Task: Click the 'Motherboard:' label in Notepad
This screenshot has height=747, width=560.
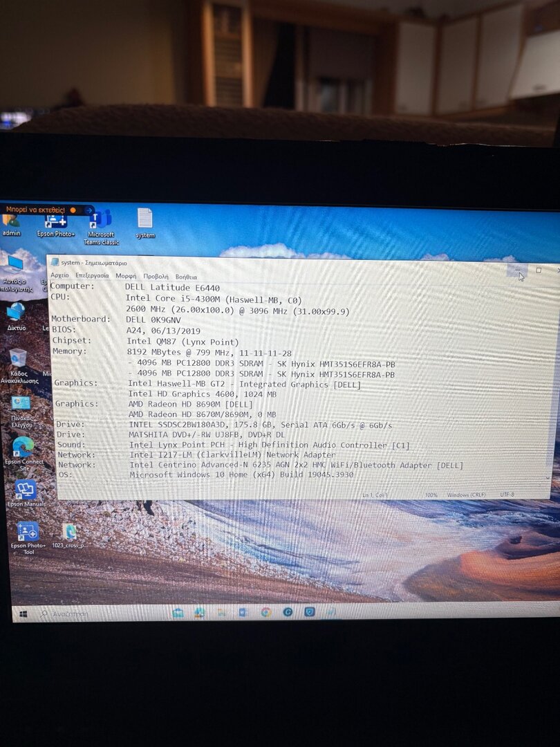Action: click(80, 319)
